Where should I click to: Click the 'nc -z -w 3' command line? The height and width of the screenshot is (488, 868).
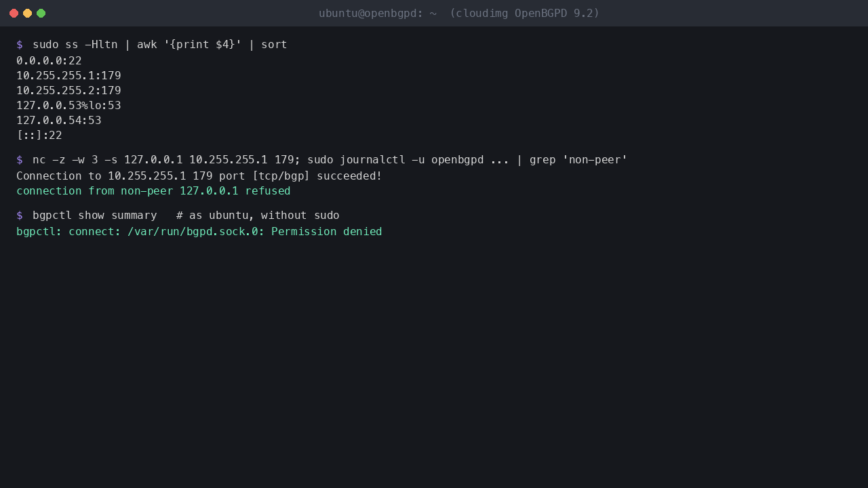click(330, 160)
